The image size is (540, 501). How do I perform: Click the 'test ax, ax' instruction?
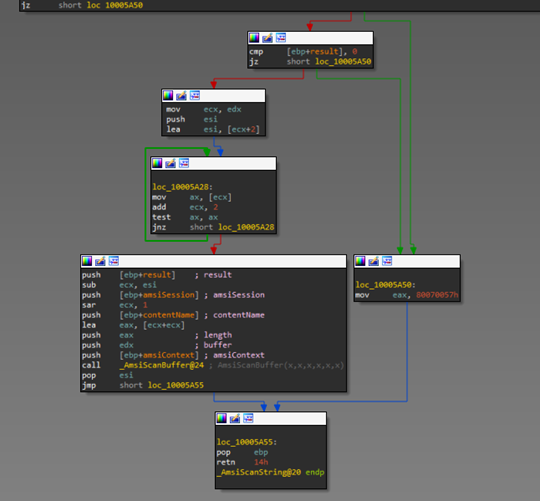pos(185,217)
